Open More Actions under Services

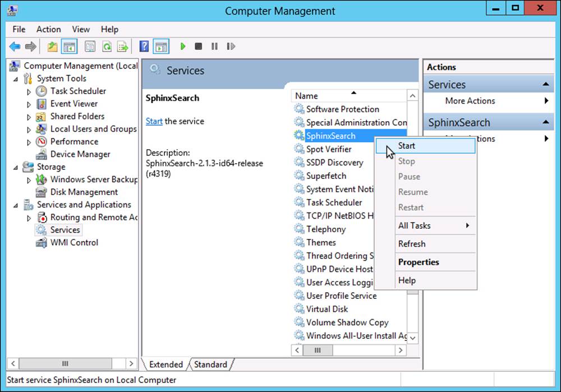click(489, 101)
